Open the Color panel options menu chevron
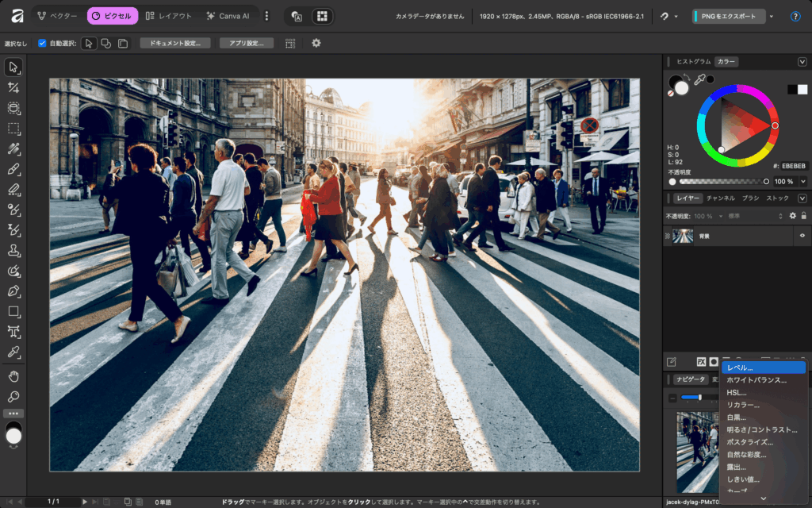Viewport: 812px width, 508px height. [x=802, y=62]
